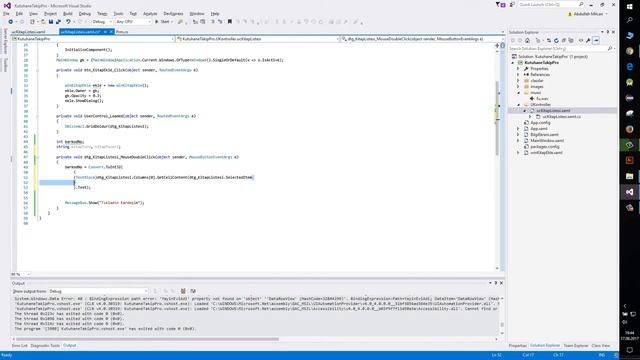Image resolution: width=640 pixels, height=360 pixels.
Task: Click the Quick Launch search box
Action: (x=551, y=4)
